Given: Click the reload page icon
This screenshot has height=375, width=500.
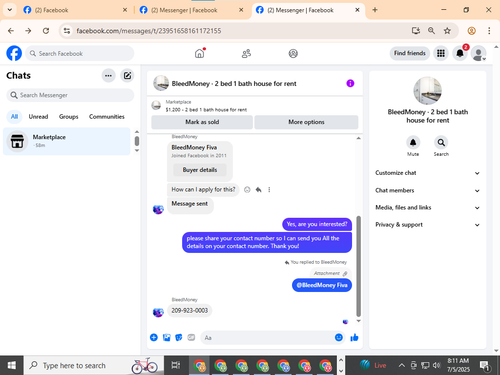Looking at the screenshot, I should 46,31.
